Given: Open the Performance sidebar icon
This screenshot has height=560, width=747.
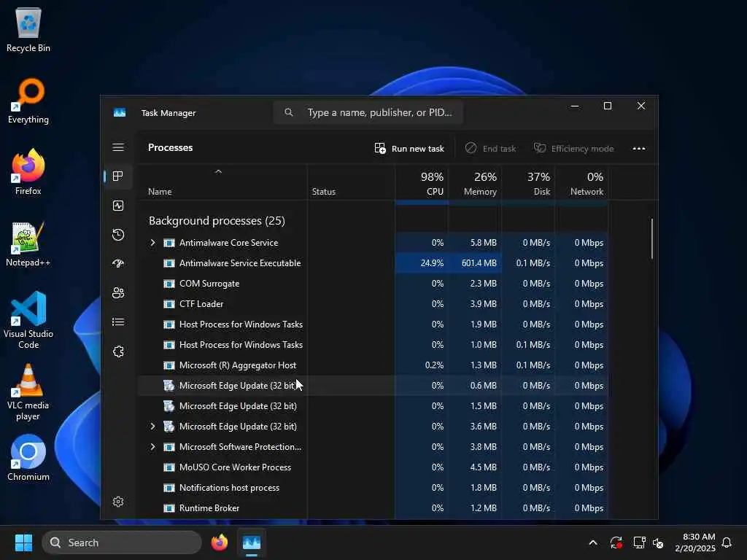Looking at the screenshot, I should (x=118, y=205).
